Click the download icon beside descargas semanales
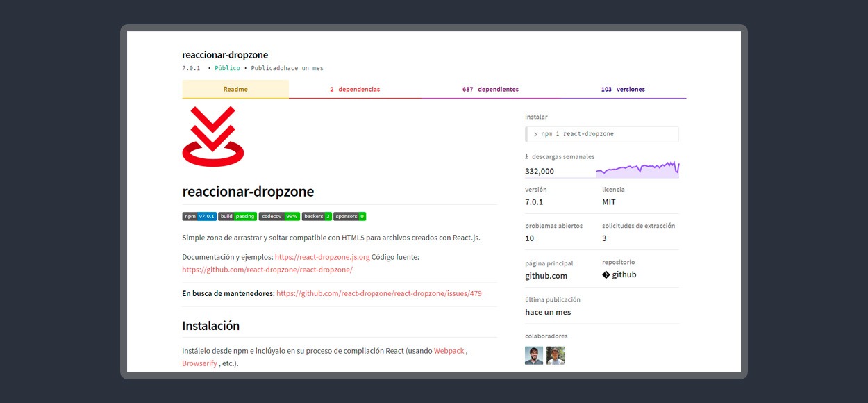 (527, 156)
